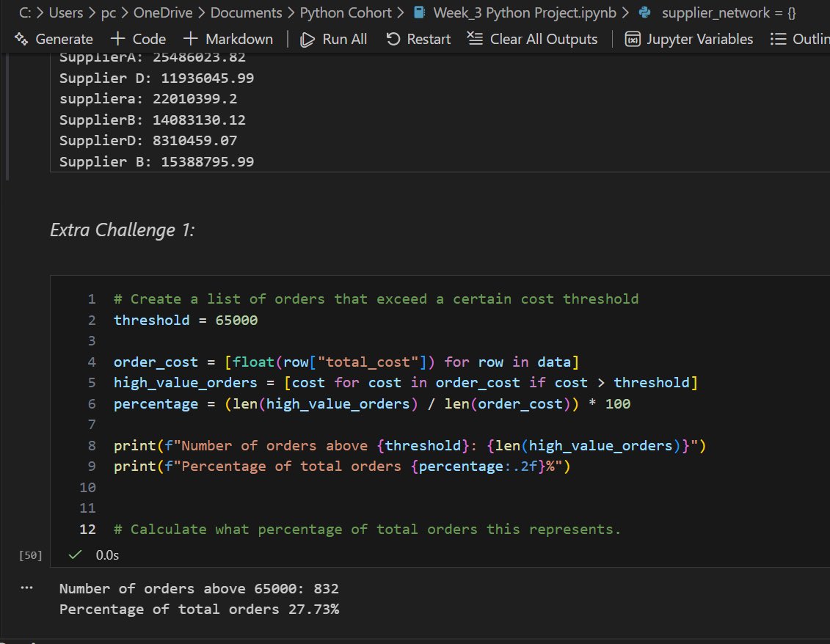Add a new Markdown cell
The image size is (830, 644).
[228, 39]
